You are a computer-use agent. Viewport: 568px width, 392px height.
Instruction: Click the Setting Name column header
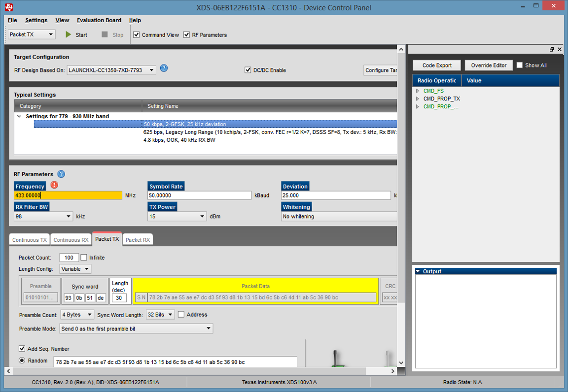(x=270, y=106)
